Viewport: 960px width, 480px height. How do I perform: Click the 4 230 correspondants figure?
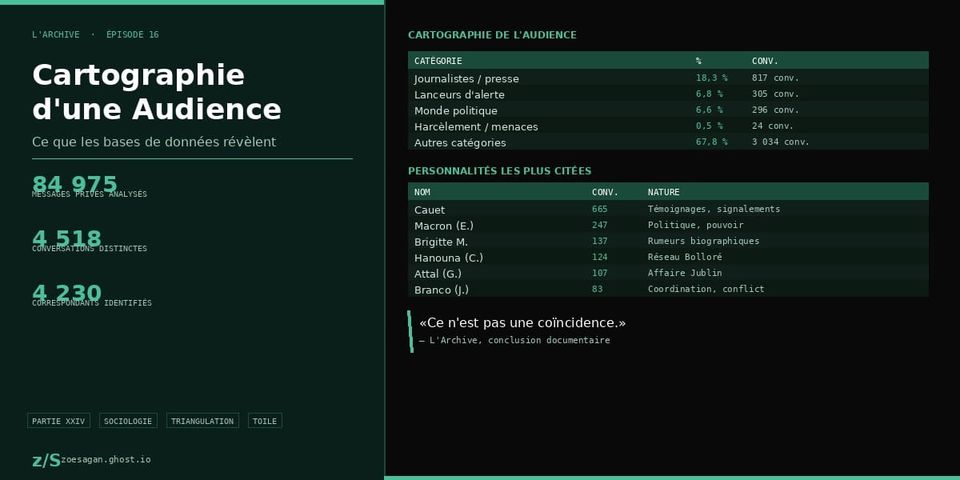tap(67, 292)
